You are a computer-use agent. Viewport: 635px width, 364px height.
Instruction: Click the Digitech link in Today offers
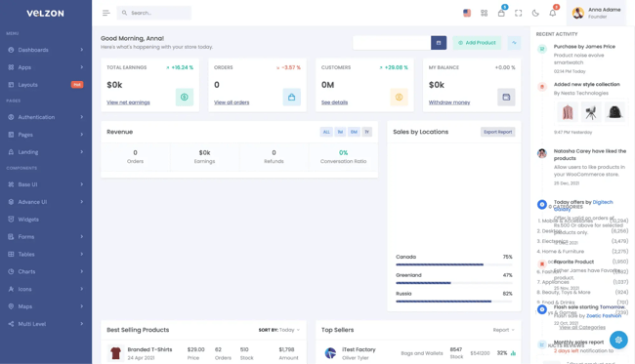coord(603,202)
